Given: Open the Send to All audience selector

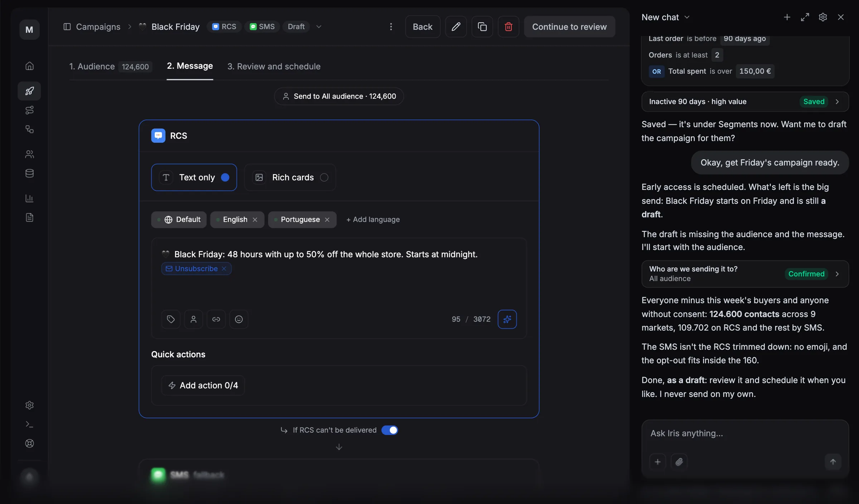Looking at the screenshot, I should click(x=339, y=96).
